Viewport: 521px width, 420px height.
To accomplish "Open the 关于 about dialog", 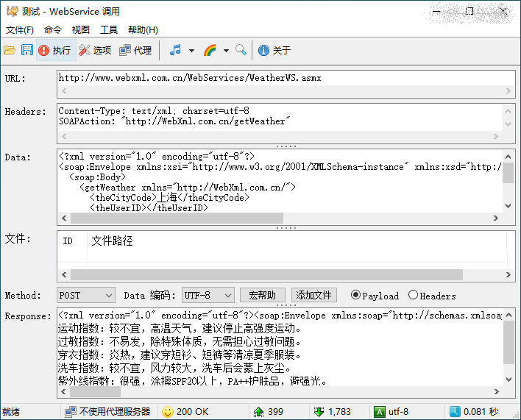I will click(x=274, y=50).
